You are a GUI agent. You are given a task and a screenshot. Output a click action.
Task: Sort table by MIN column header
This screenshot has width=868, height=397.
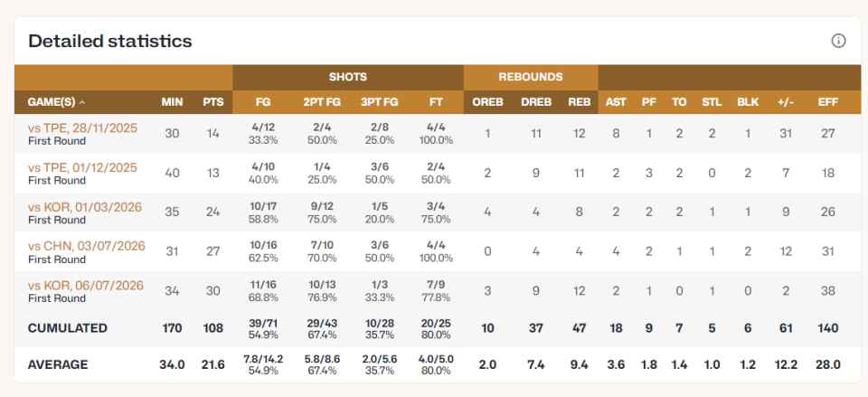172,102
